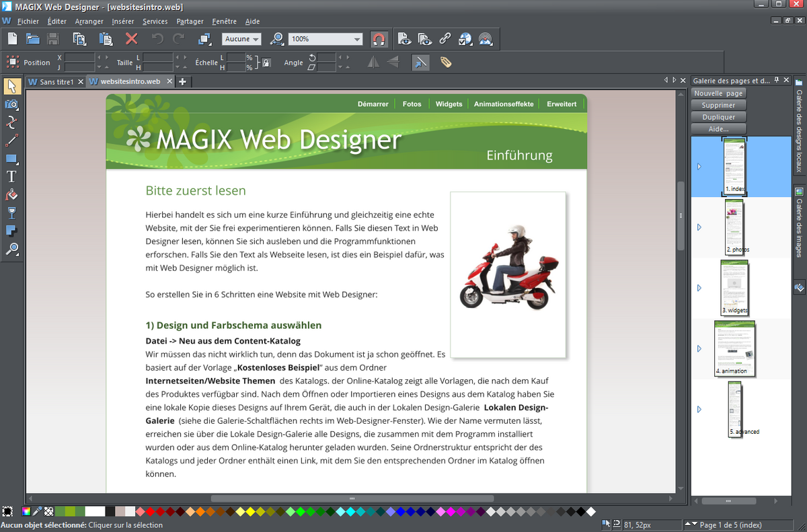Select the Shape Editor curve tool

pos(11,122)
